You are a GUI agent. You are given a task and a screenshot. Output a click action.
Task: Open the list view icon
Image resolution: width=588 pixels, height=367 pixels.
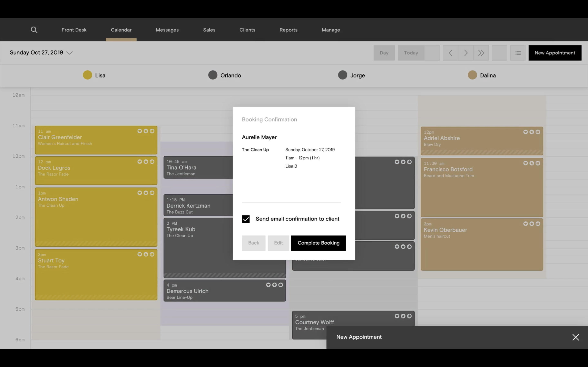point(518,53)
